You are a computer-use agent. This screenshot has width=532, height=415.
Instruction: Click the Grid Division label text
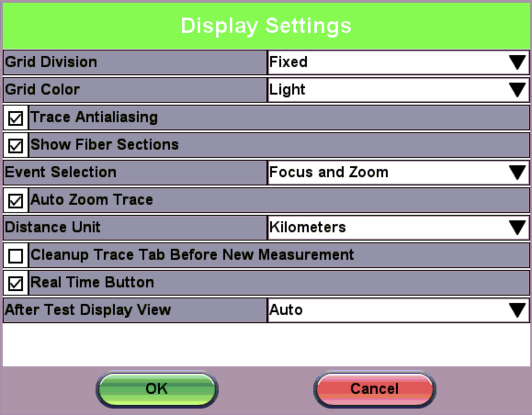pyautogui.click(x=51, y=62)
